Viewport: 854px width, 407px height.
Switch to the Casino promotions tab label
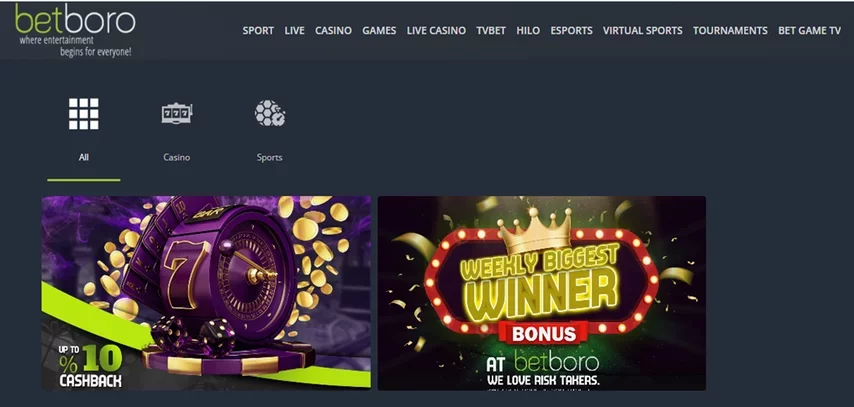(x=176, y=157)
